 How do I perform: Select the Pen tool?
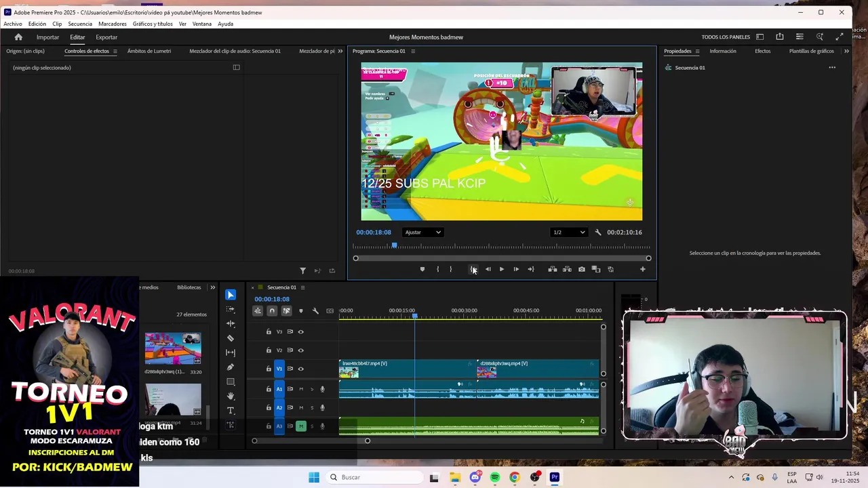[x=231, y=367]
